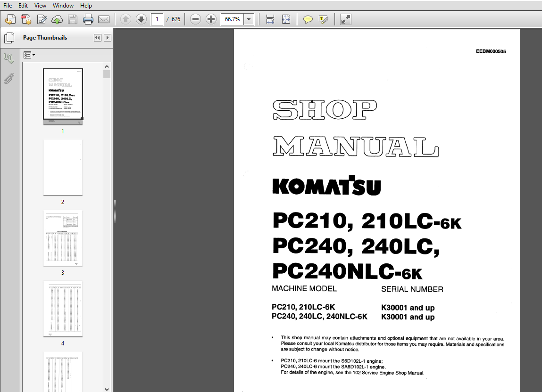542x392 pixels.
Task: Click the total page count 676 text
Action: 176,19
